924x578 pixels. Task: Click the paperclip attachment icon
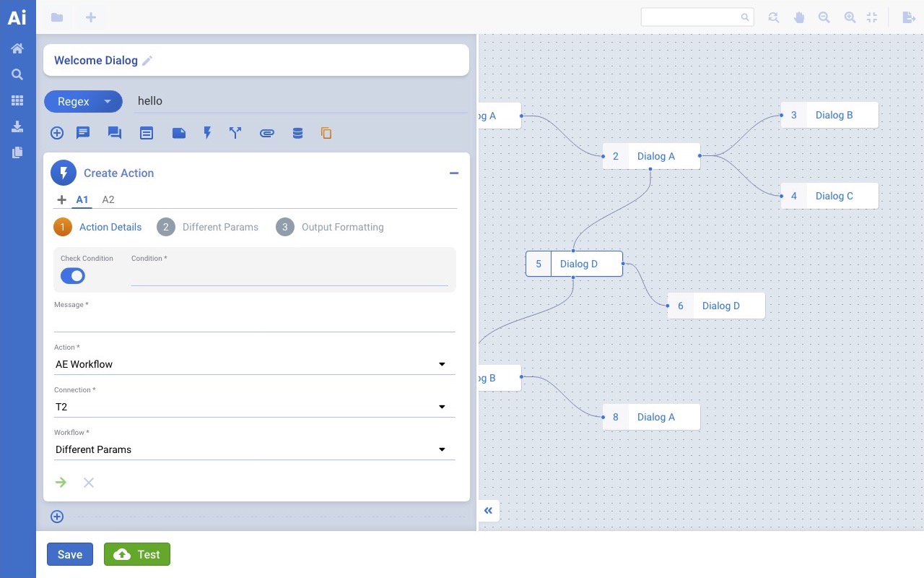pos(266,133)
